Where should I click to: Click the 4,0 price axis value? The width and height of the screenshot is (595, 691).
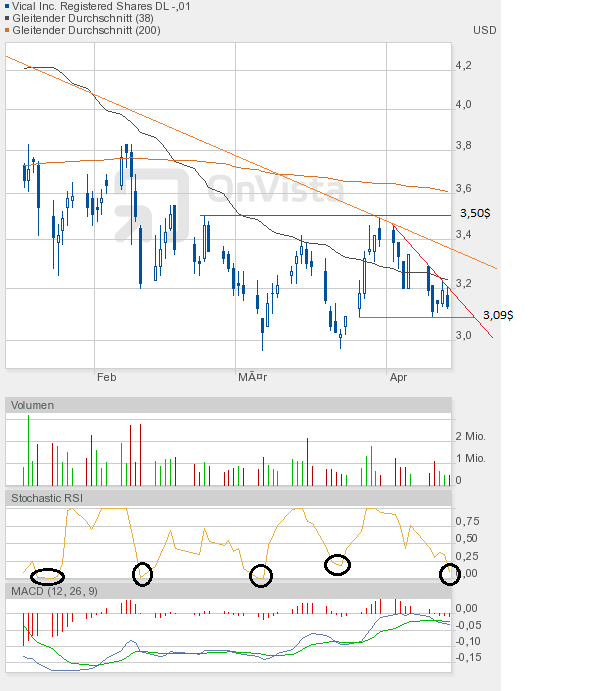tap(463, 104)
